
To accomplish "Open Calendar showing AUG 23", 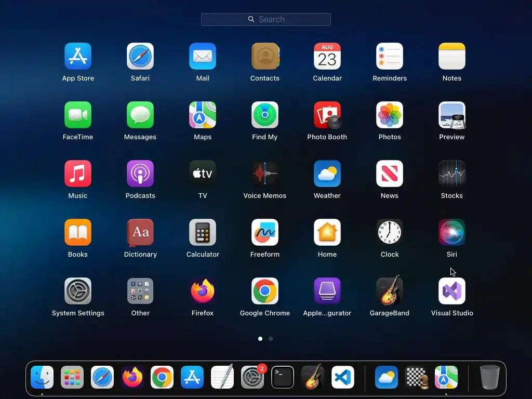I will tap(327, 56).
